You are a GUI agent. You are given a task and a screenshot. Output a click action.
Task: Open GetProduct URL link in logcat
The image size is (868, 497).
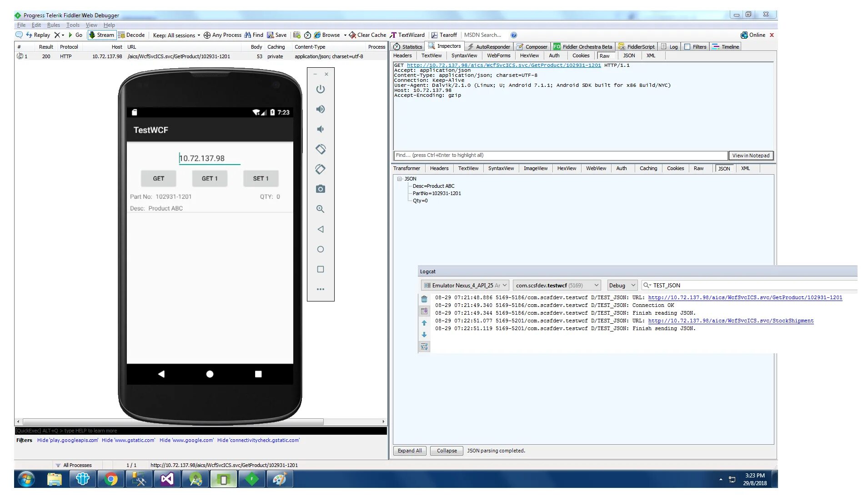coord(745,298)
